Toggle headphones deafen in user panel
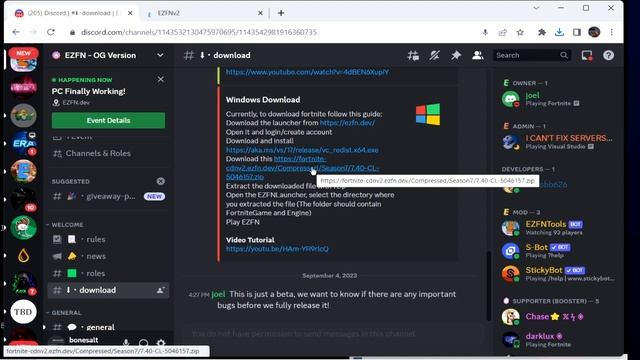640x360 pixels. click(x=143, y=343)
